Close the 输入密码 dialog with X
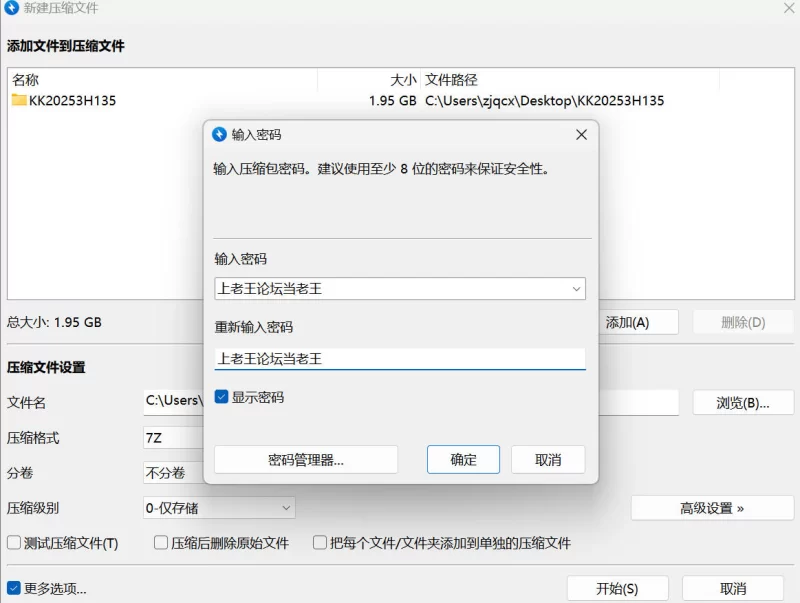Viewport: 800px width, 603px height. point(581,135)
